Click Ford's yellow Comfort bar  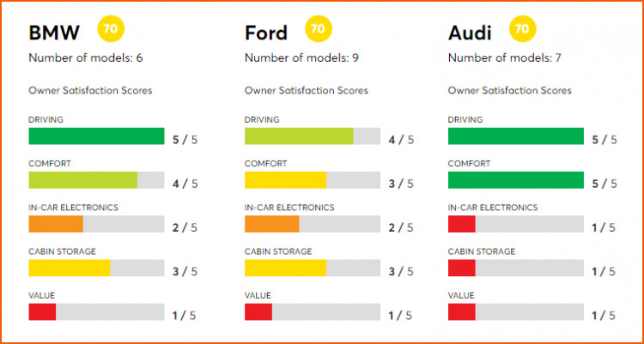(x=285, y=180)
